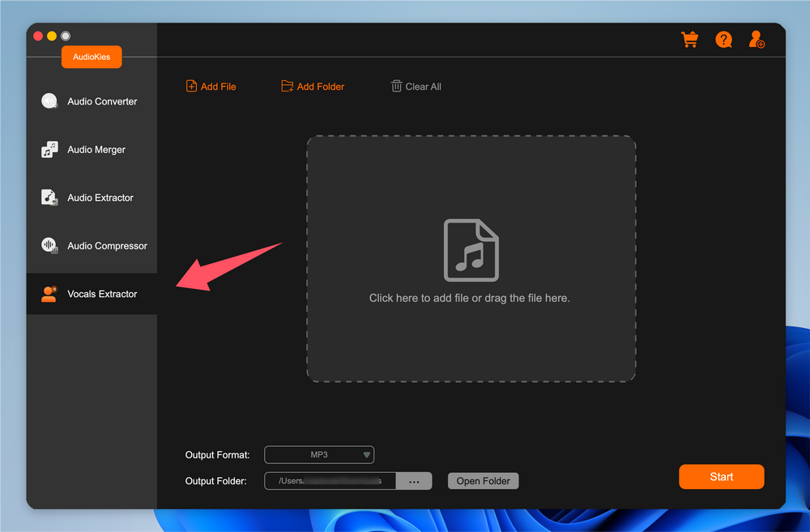
Task: Click the Open Folder button
Action: 483,481
